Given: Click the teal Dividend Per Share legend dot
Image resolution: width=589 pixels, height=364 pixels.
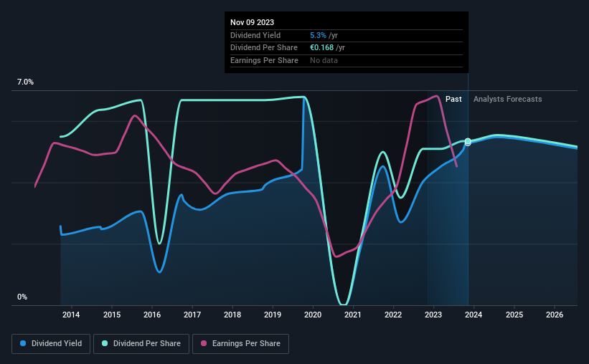Looking at the screenshot, I should [105, 343].
